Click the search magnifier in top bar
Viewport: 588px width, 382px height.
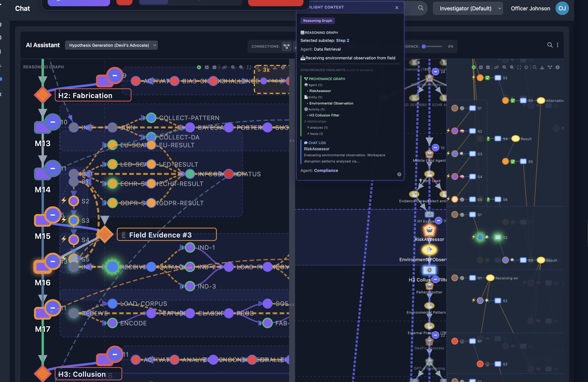[x=420, y=8]
